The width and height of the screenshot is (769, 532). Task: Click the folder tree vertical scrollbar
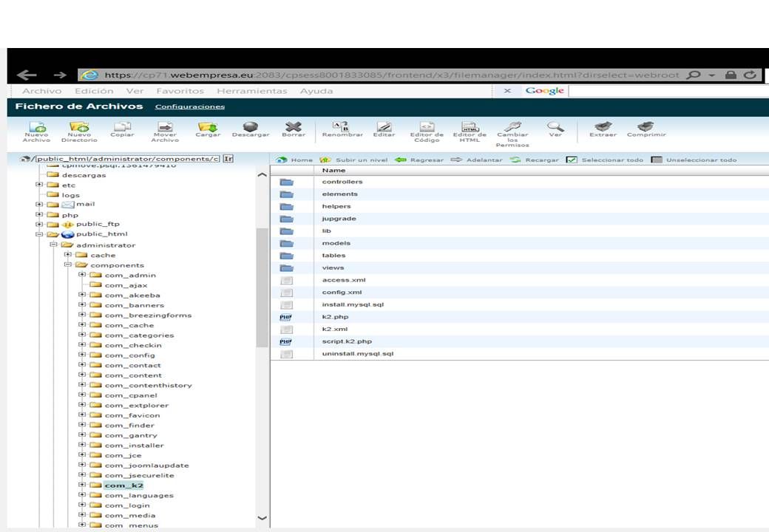[262, 288]
